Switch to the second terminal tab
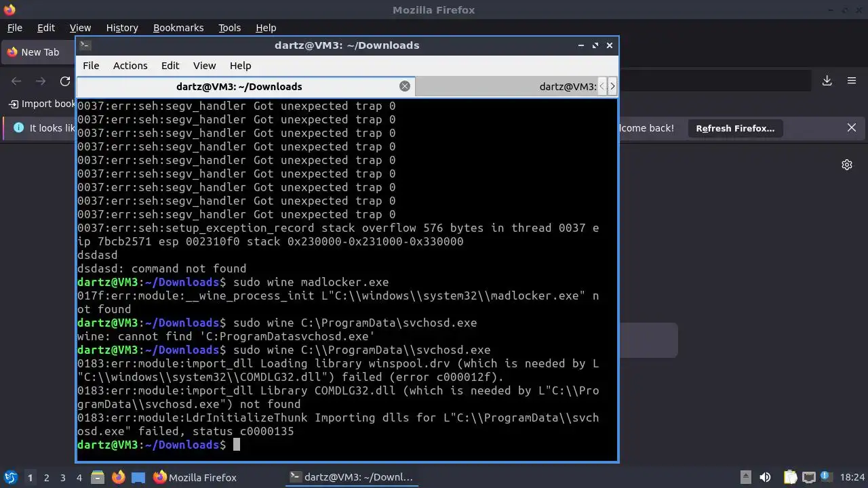Screen dimensions: 868x488 click(505, 86)
